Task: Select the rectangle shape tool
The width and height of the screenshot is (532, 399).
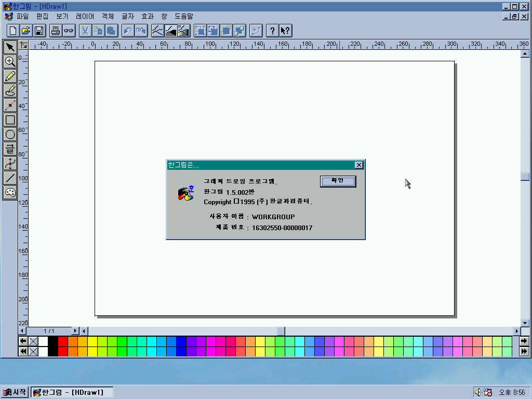Action: pos(10,120)
